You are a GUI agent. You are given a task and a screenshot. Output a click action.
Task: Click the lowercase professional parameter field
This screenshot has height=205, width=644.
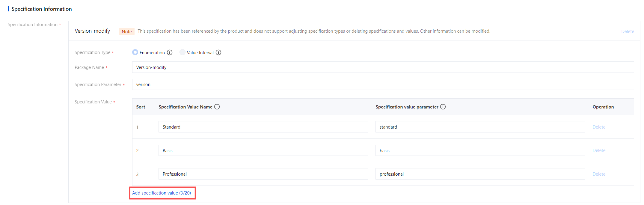[480, 174]
